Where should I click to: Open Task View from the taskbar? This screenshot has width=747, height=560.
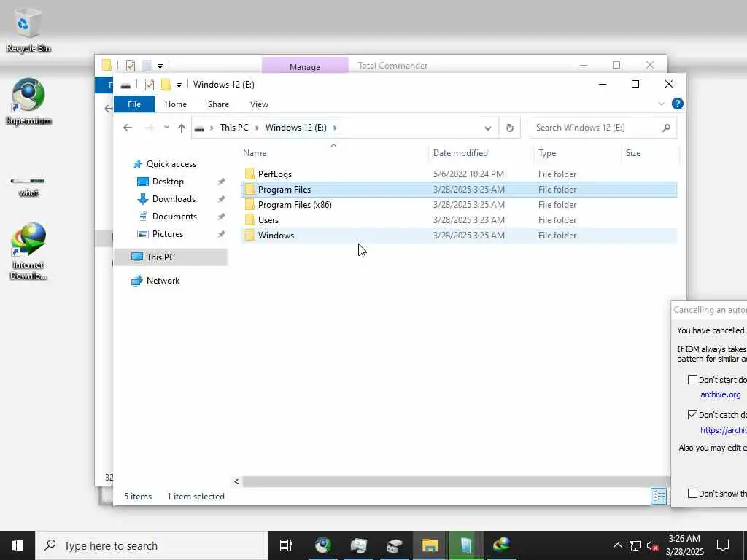(286, 545)
